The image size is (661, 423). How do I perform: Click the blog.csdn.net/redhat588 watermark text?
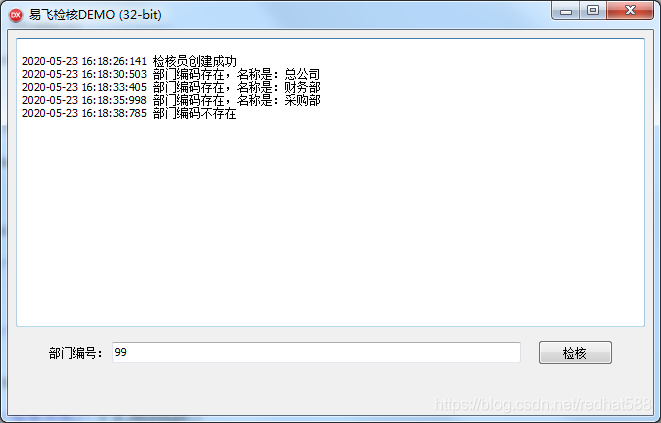tap(543, 404)
